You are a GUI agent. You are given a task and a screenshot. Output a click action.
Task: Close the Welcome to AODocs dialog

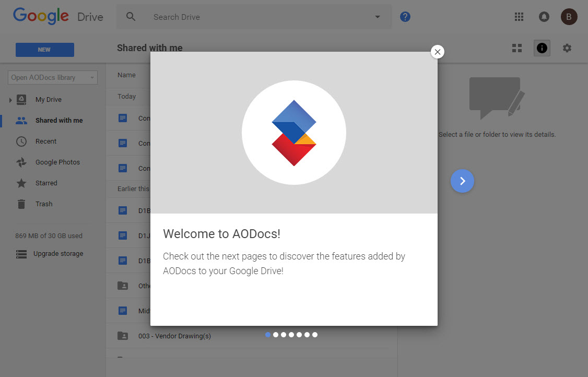[x=437, y=52]
